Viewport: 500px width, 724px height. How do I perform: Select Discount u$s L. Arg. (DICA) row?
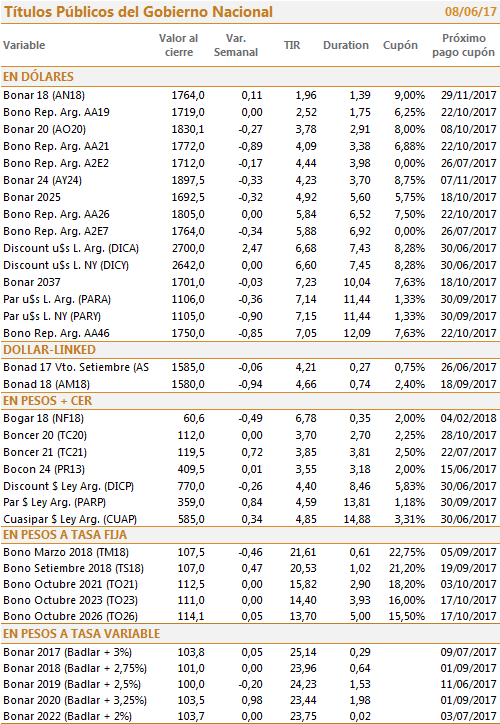(x=250, y=248)
